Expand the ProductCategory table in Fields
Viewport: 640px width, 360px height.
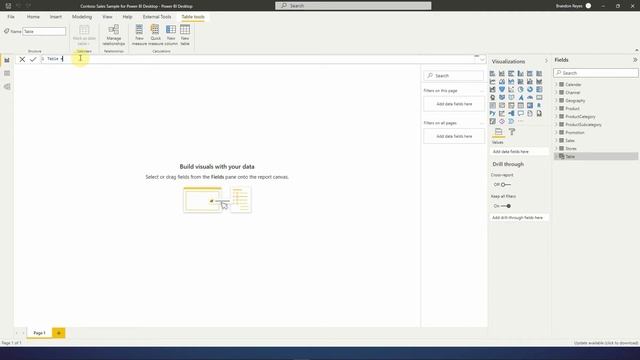[x=556, y=116]
